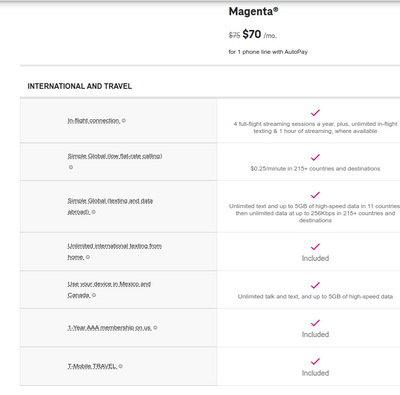The width and height of the screenshot is (400, 395).
Task: Click the checkmark above Unlimited text 5GB description
Action: point(315,195)
